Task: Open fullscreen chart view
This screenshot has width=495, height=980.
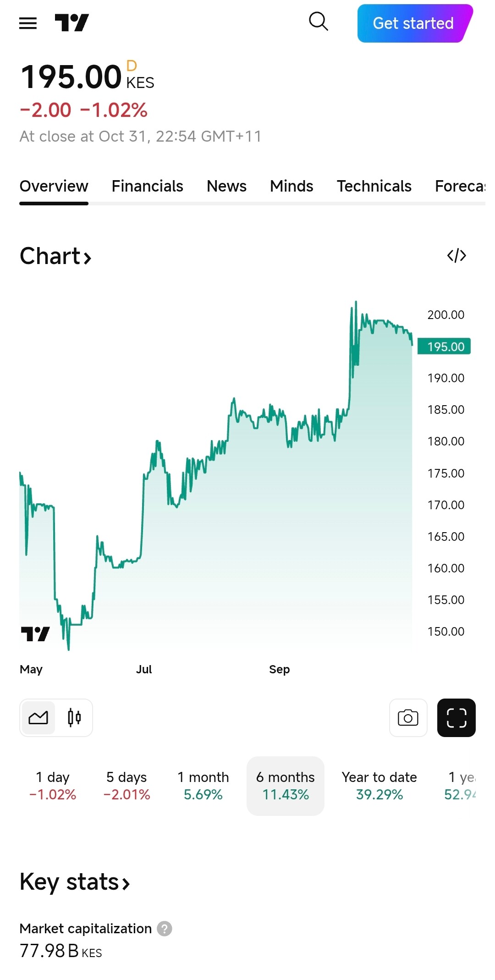Action: click(456, 718)
